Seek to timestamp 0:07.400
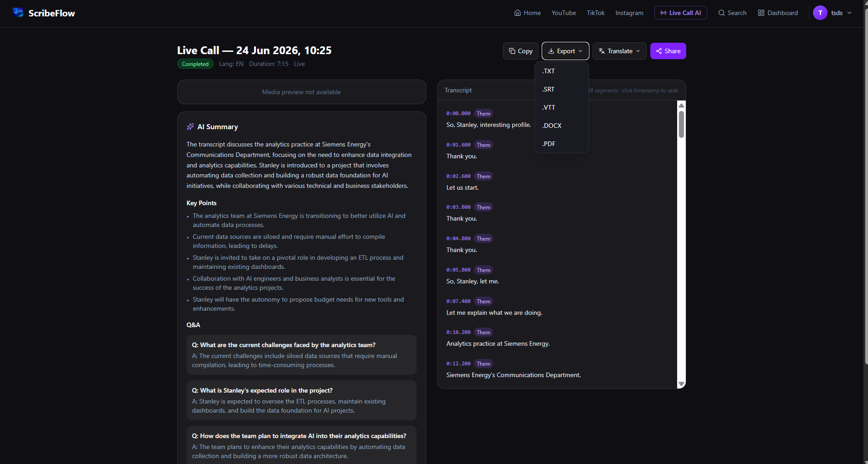The image size is (868, 464). pyautogui.click(x=458, y=302)
